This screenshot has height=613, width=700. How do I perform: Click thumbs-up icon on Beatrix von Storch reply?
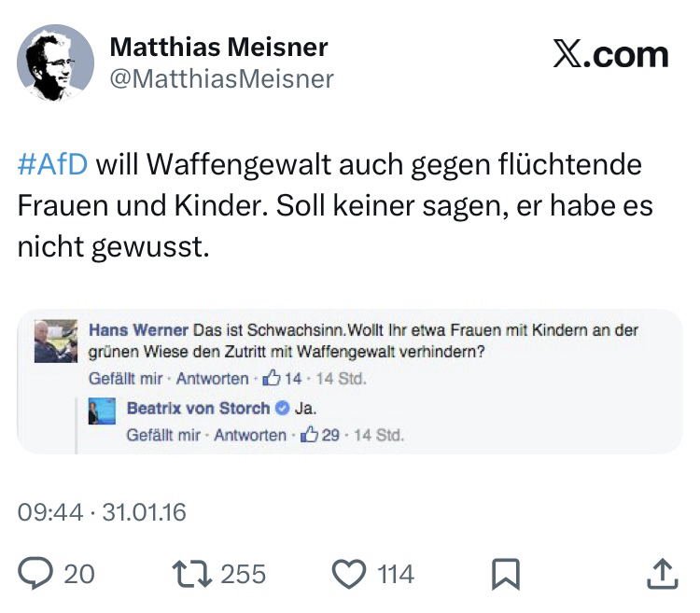click(310, 436)
